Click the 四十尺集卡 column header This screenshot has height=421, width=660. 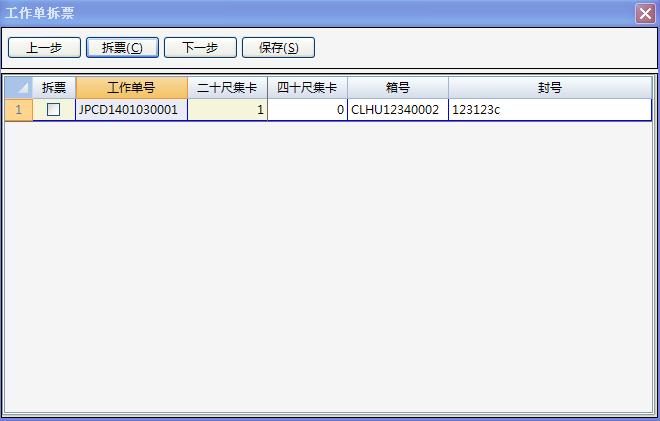[x=307, y=88]
